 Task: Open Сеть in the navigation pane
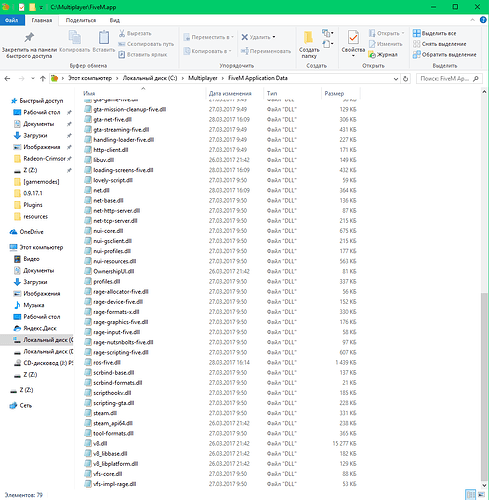(25, 405)
